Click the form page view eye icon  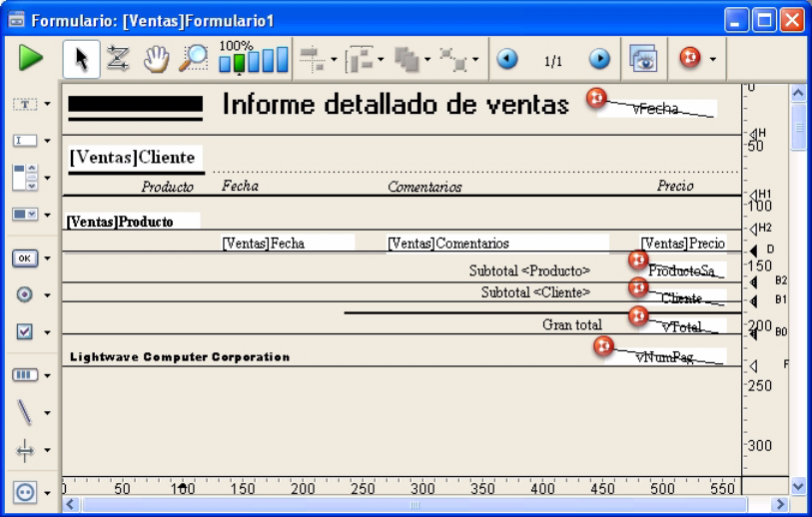642,60
